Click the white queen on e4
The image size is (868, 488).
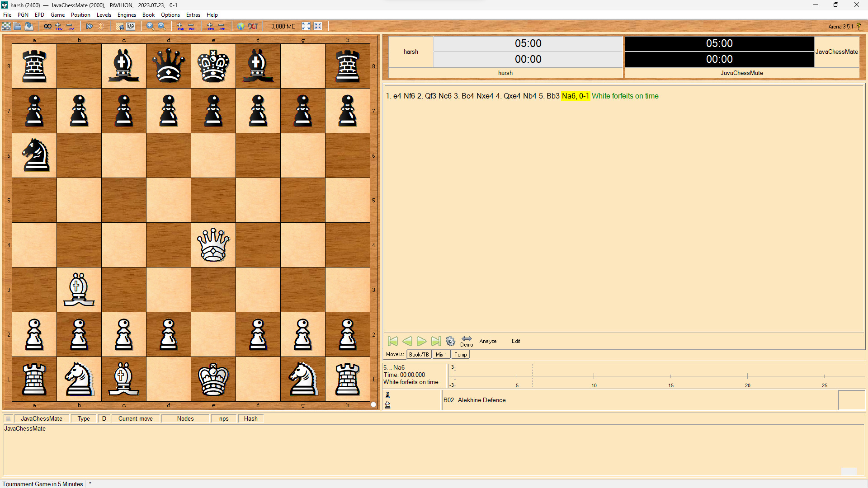(x=213, y=245)
